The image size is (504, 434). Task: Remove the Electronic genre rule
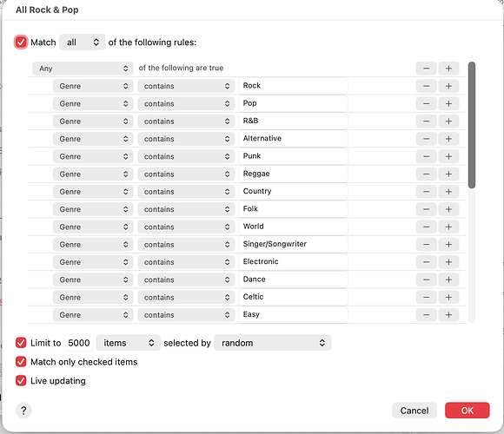click(426, 262)
